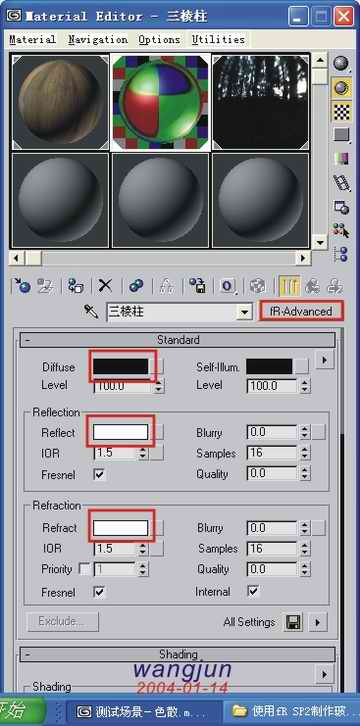Viewport: 360px width, 726px height.
Task: Toggle the Backlight side icon
Action: (x=341, y=88)
